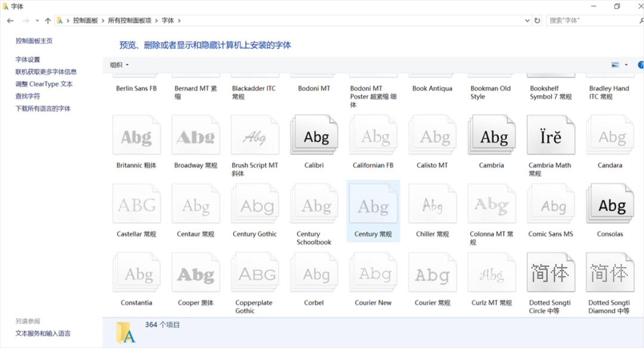Image resolution: width=644 pixels, height=348 pixels.
Task: Go up one level with the up arrow
Action: [48, 20]
